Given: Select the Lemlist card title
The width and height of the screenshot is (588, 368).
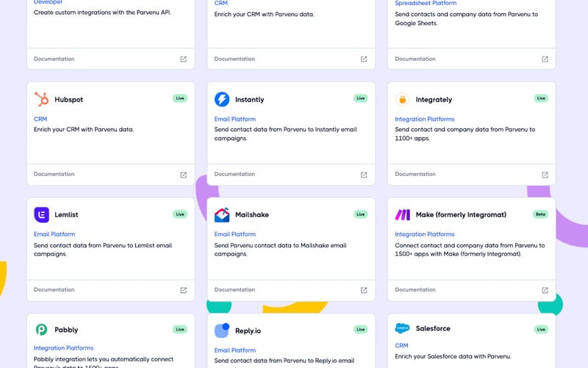Looking at the screenshot, I should click(66, 215).
